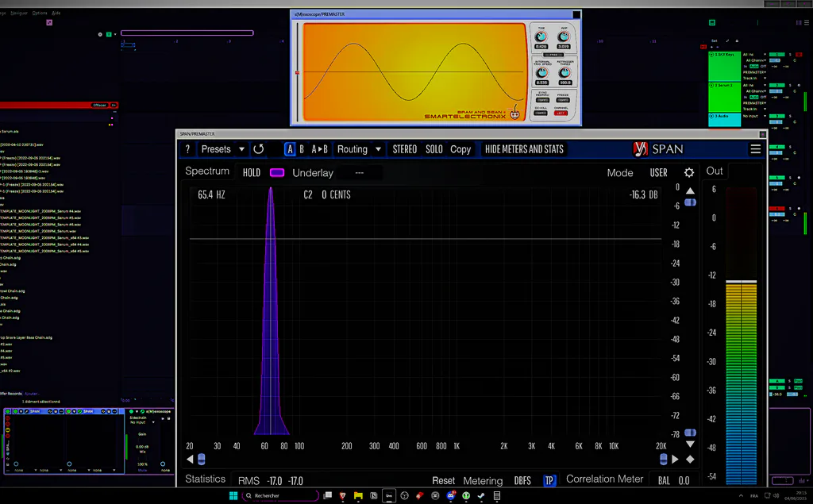Enable SOLO in SPAN toolbar
Screen dimensions: 813x504
tap(434, 149)
